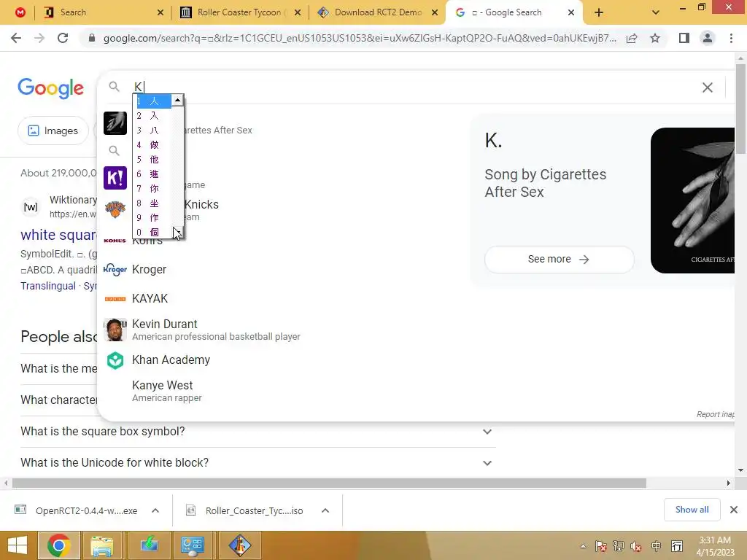
Task: Click the horizontal page scrollbar
Action: coord(329,483)
